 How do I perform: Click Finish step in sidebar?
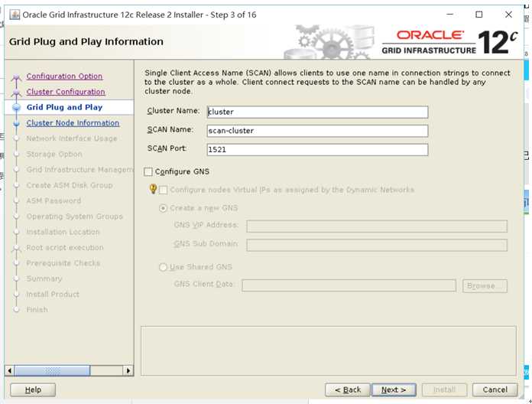click(x=37, y=310)
